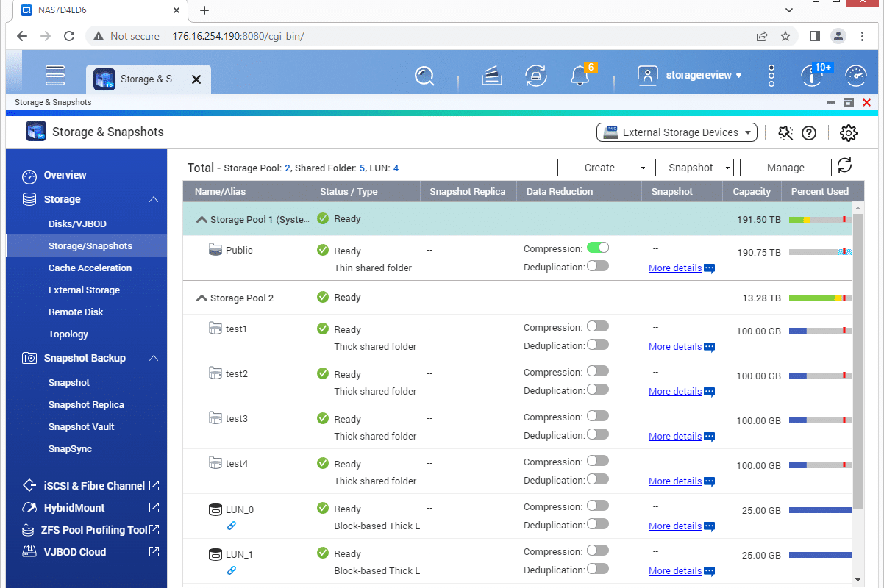Open More details link for test4
This screenshot has width=884, height=588.
tap(675, 481)
